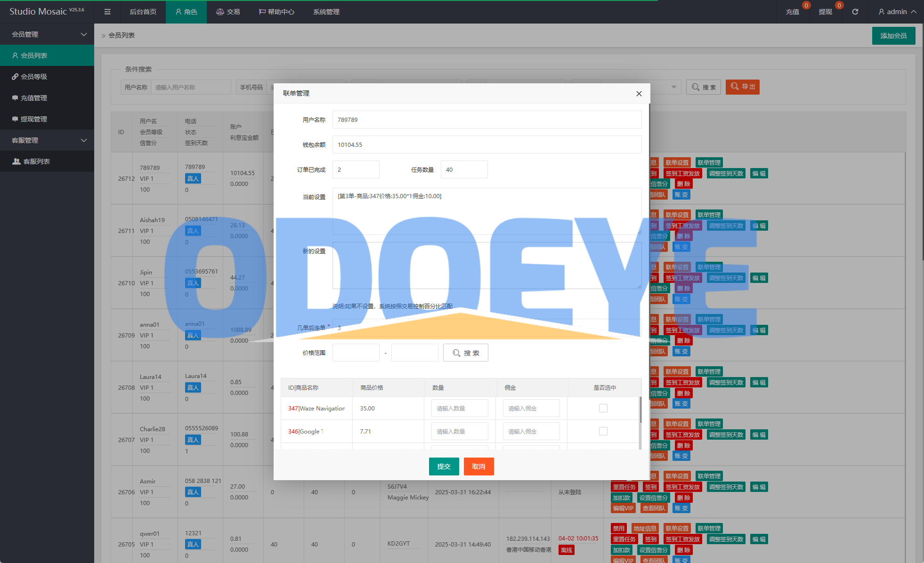924x563 pixels.
Task: Open the admin user dropdown
Action: pos(897,12)
